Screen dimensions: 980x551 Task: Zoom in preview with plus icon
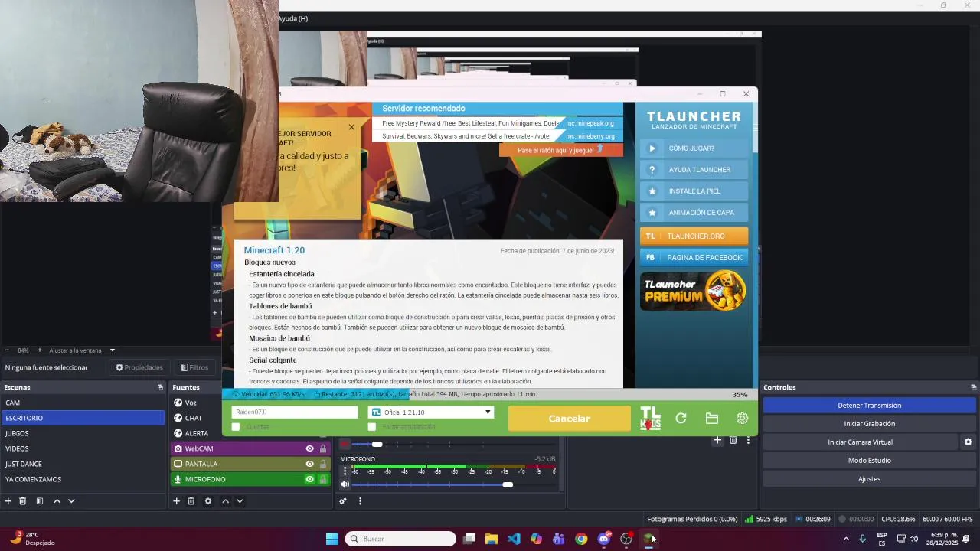[x=40, y=350]
